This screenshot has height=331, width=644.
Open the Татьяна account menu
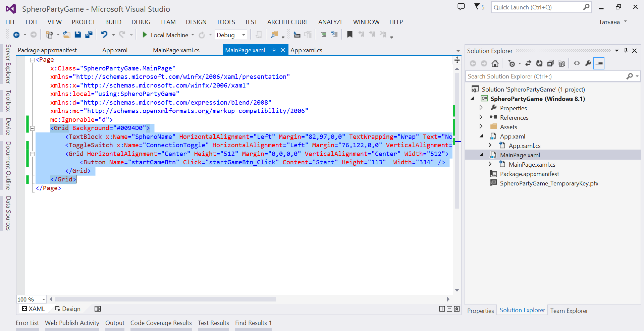[613, 22]
